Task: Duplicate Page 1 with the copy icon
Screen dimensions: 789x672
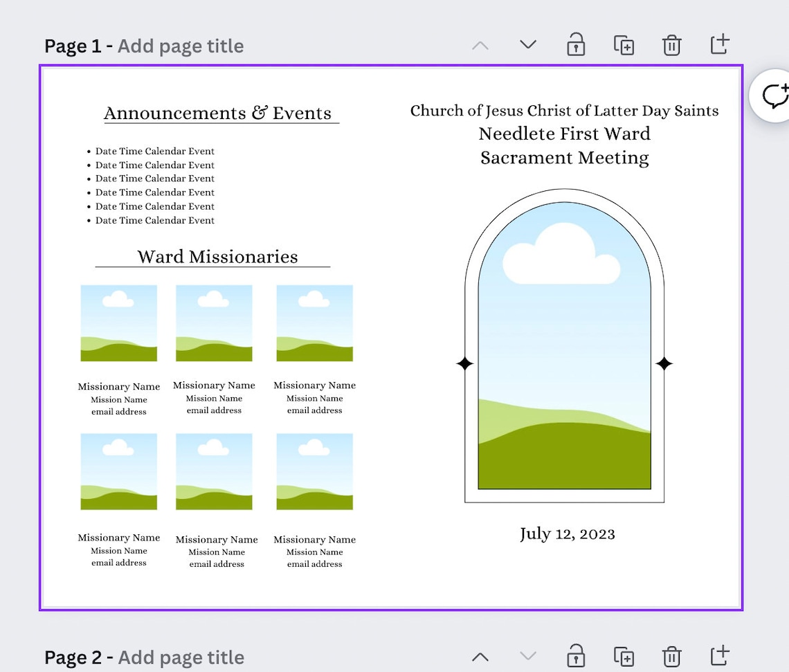Action: [x=624, y=44]
